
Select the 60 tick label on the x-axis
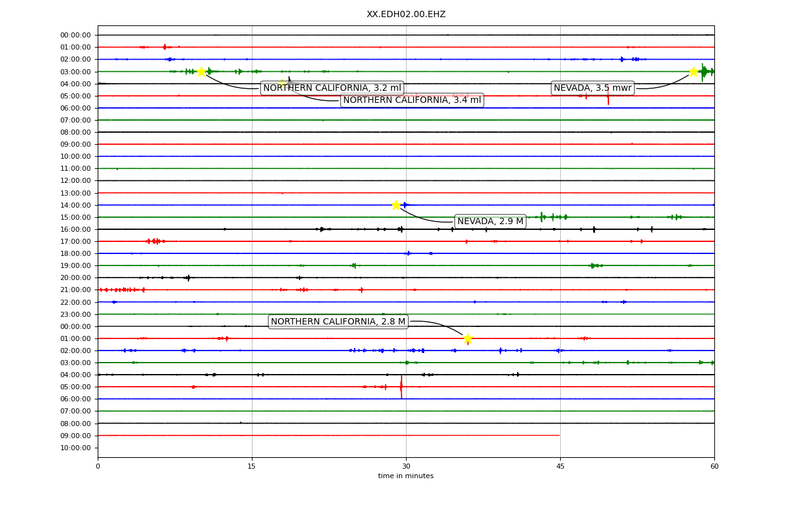coord(714,467)
